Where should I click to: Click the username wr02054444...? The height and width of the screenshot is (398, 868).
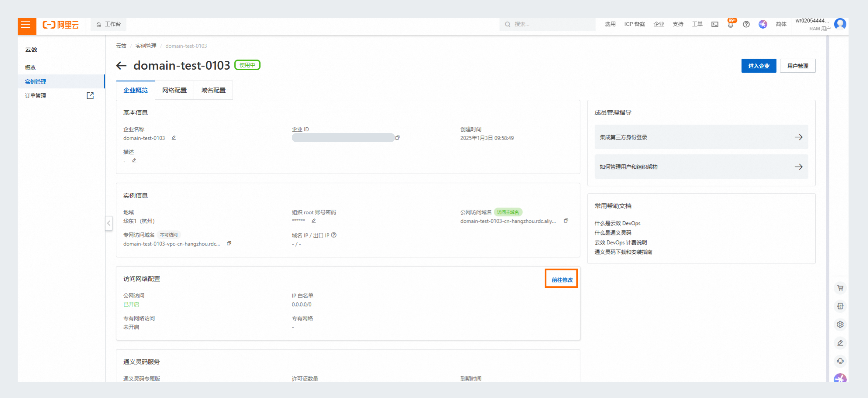click(x=812, y=21)
